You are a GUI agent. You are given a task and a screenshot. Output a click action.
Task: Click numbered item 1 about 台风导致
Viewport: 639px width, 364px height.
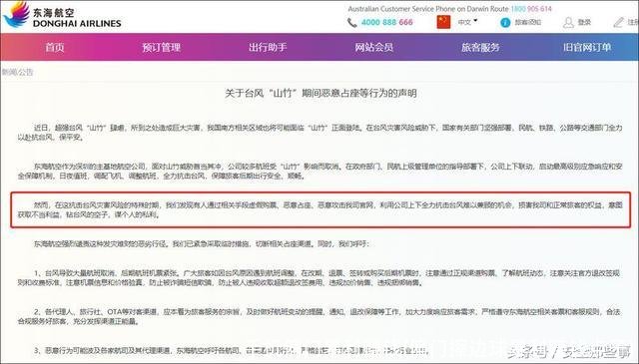[x=319, y=277]
